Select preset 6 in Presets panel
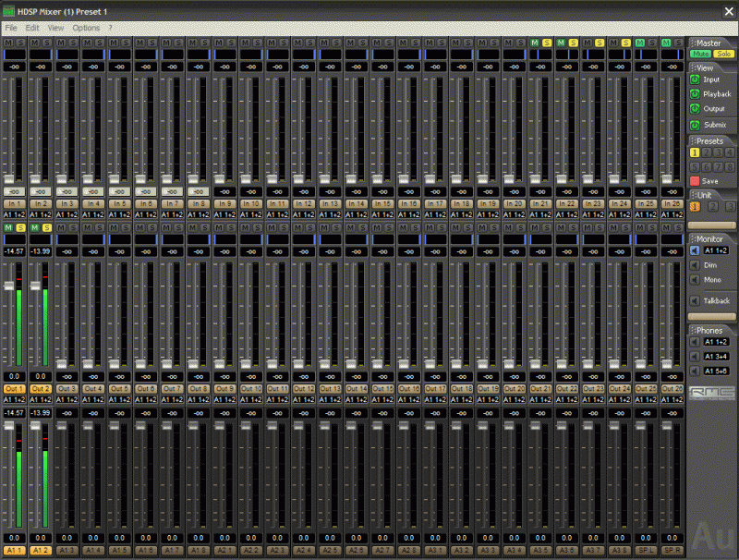The width and height of the screenshot is (739, 560). tap(707, 167)
